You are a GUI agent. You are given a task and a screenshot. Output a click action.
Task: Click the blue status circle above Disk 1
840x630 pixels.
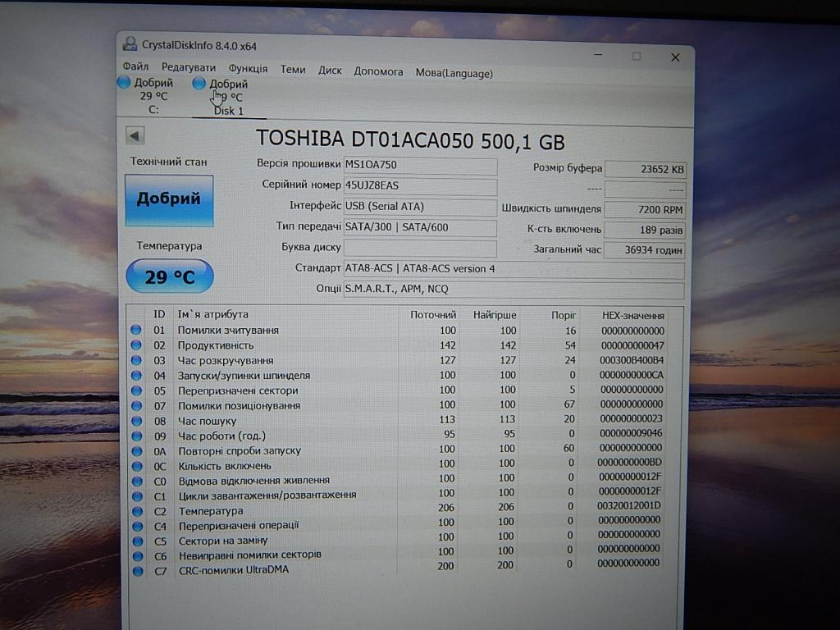[x=199, y=83]
